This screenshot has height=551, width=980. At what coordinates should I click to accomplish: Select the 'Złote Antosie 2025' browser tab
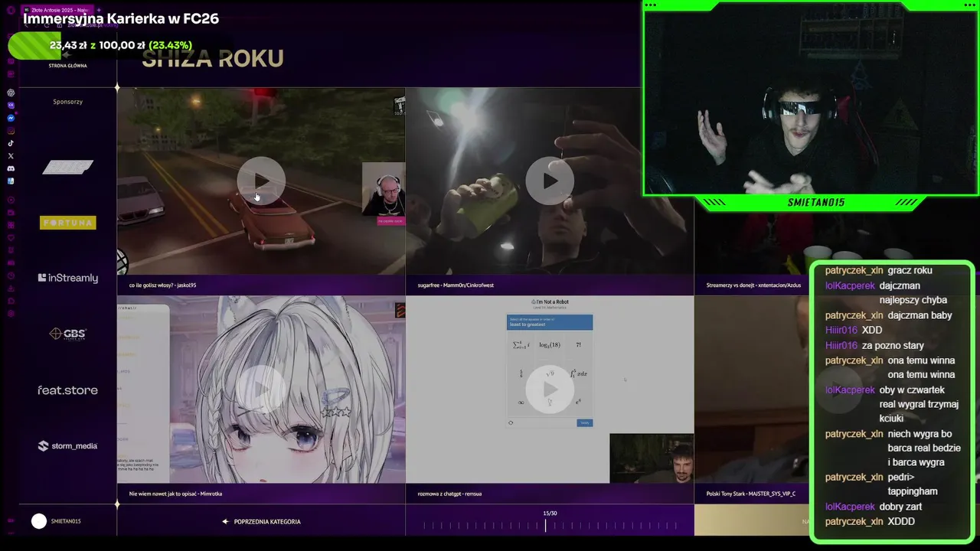[x=58, y=10]
